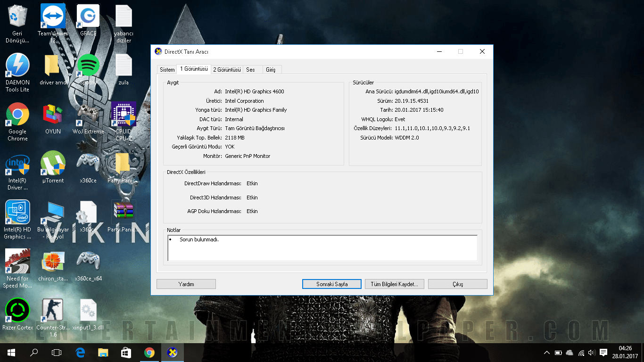Click the 2118 MB memory value
The image size is (644, 362).
click(x=235, y=138)
